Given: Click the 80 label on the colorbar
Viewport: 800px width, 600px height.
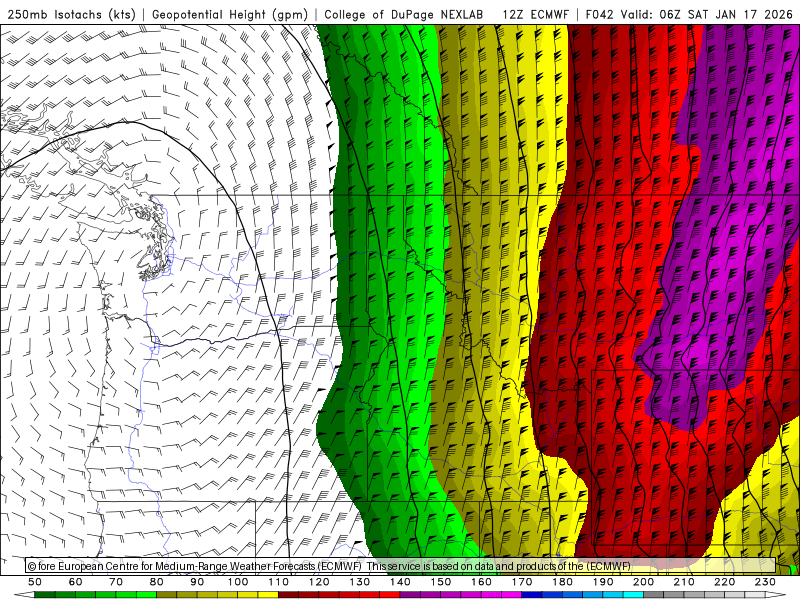Looking at the screenshot, I should pyautogui.click(x=157, y=582).
